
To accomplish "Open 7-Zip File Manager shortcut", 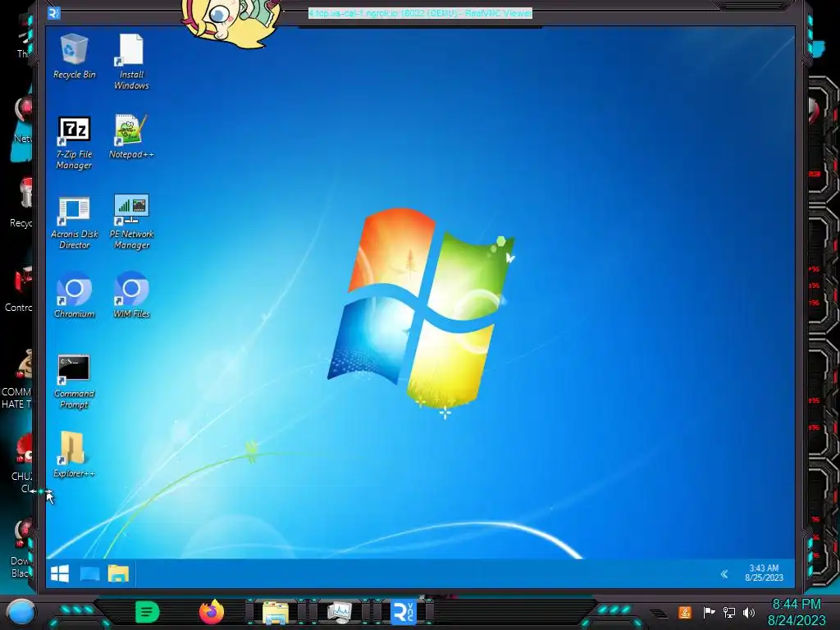I will pyautogui.click(x=74, y=143).
